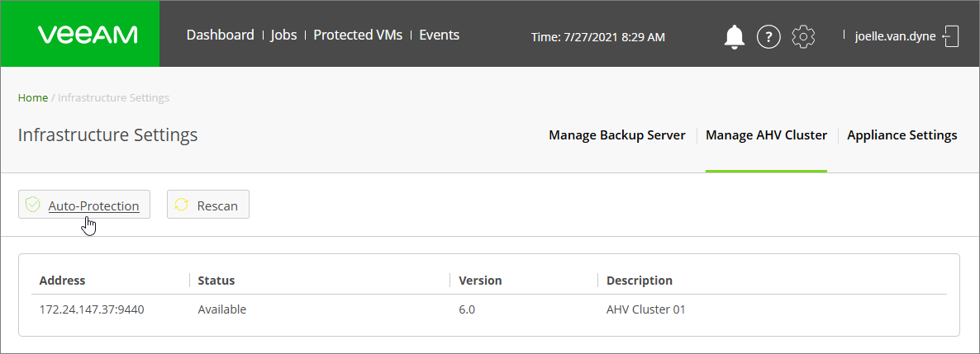Click the shield icon on Auto-Protection
The width and height of the screenshot is (980, 354).
(33, 205)
